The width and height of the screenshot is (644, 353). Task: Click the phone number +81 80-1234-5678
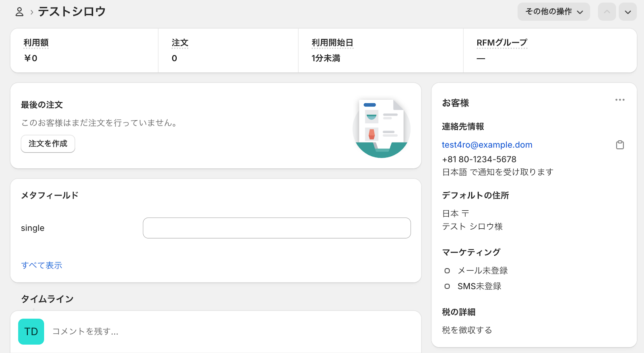click(479, 159)
